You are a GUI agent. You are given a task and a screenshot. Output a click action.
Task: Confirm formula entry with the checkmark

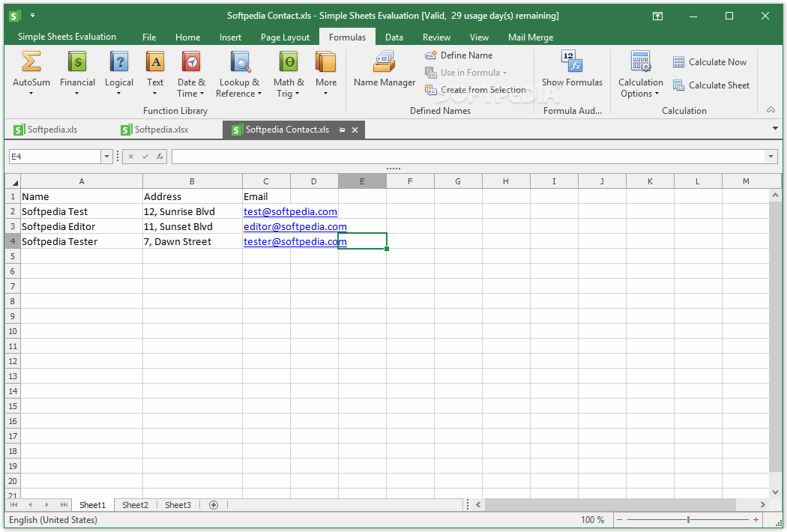pos(145,157)
